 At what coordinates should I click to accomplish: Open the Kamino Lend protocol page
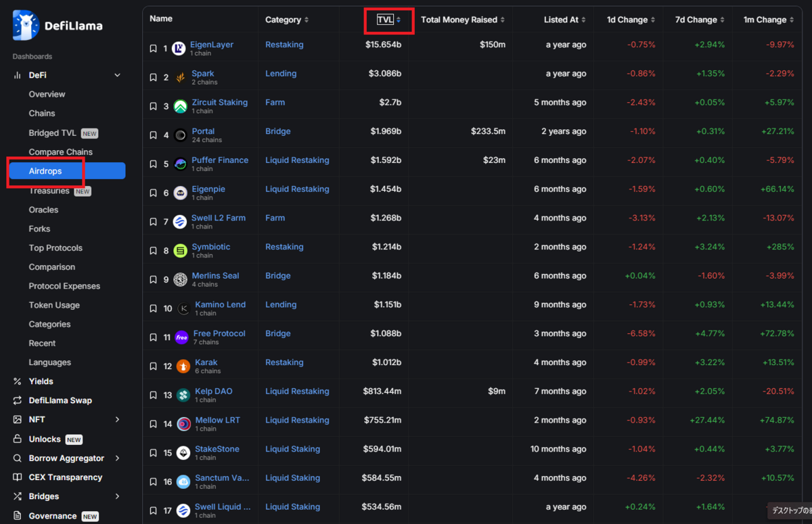click(220, 304)
